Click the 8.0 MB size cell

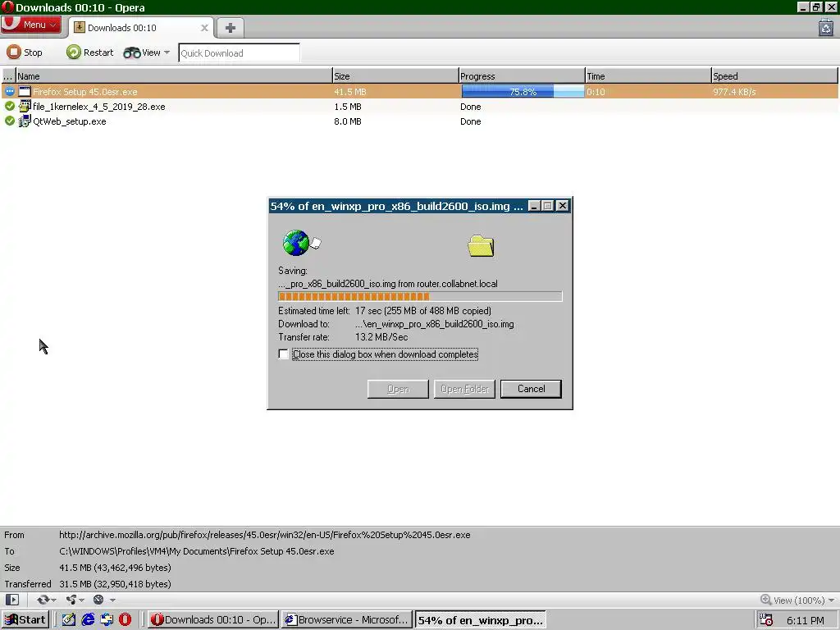click(348, 121)
